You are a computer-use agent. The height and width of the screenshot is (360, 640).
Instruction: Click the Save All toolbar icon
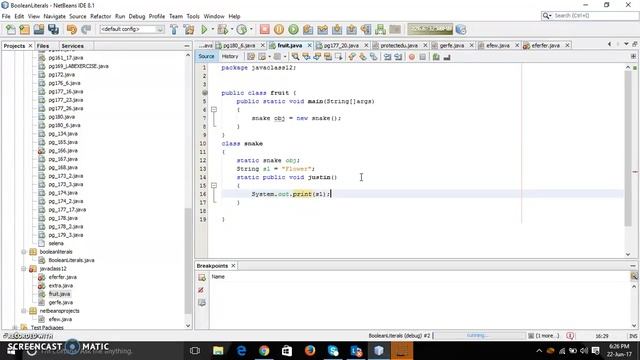click(53, 29)
